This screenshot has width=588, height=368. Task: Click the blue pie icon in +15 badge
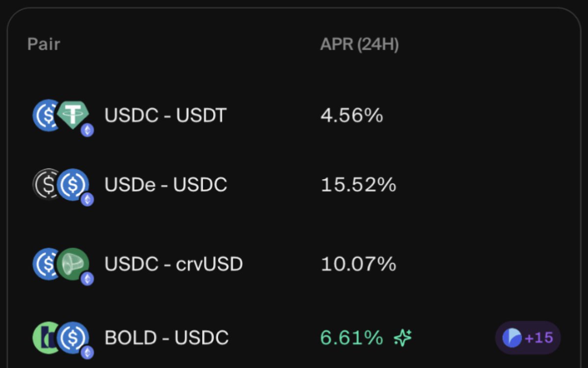(x=512, y=338)
